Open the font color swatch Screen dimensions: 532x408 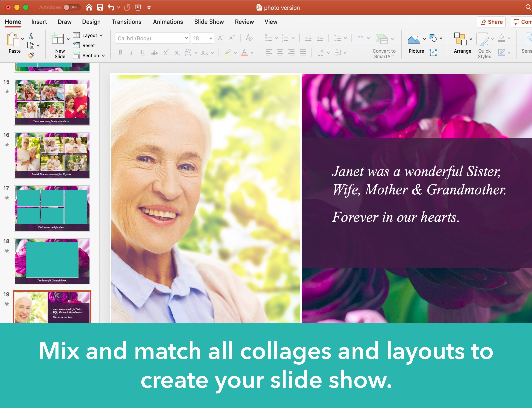[x=244, y=52]
